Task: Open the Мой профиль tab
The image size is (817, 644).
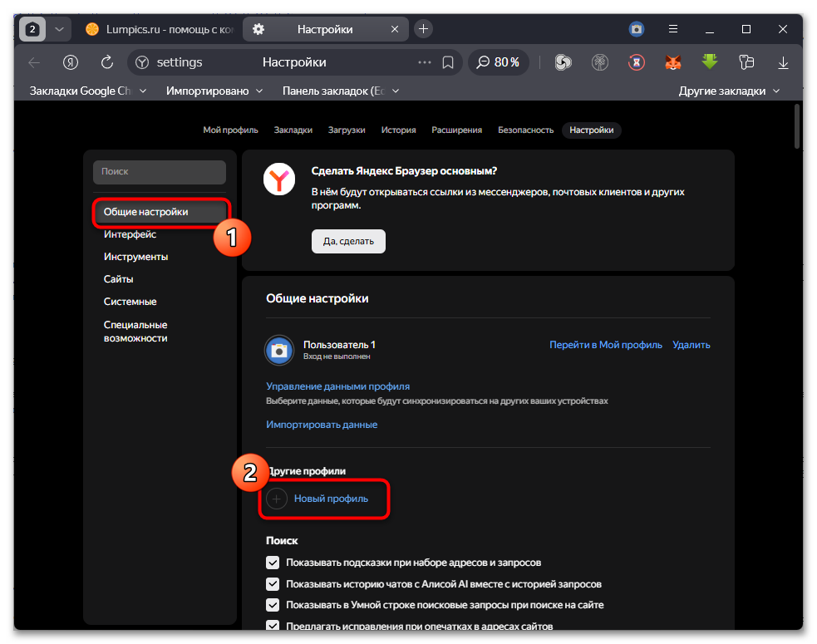Action: [x=230, y=130]
